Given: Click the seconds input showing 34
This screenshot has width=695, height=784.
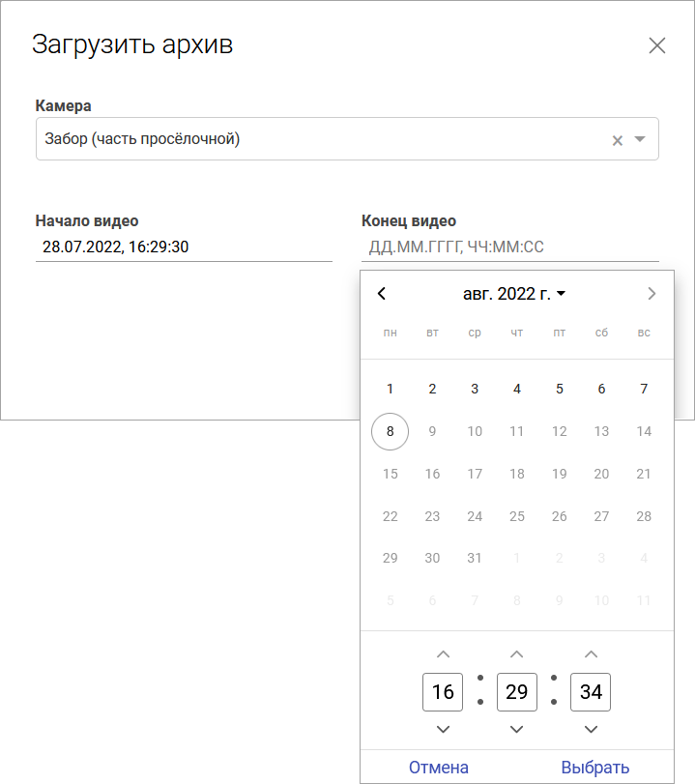Looking at the screenshot, I should click(591, 692).
